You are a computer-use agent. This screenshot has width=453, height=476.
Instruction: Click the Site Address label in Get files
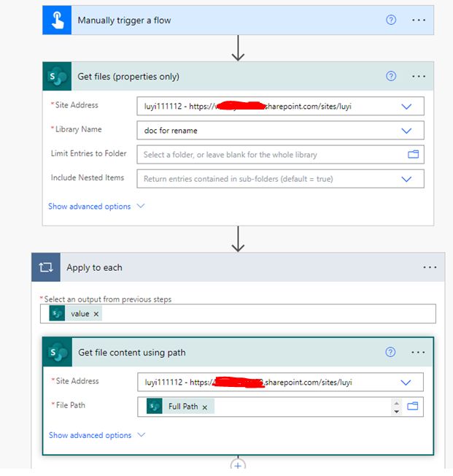coord(77,105)
